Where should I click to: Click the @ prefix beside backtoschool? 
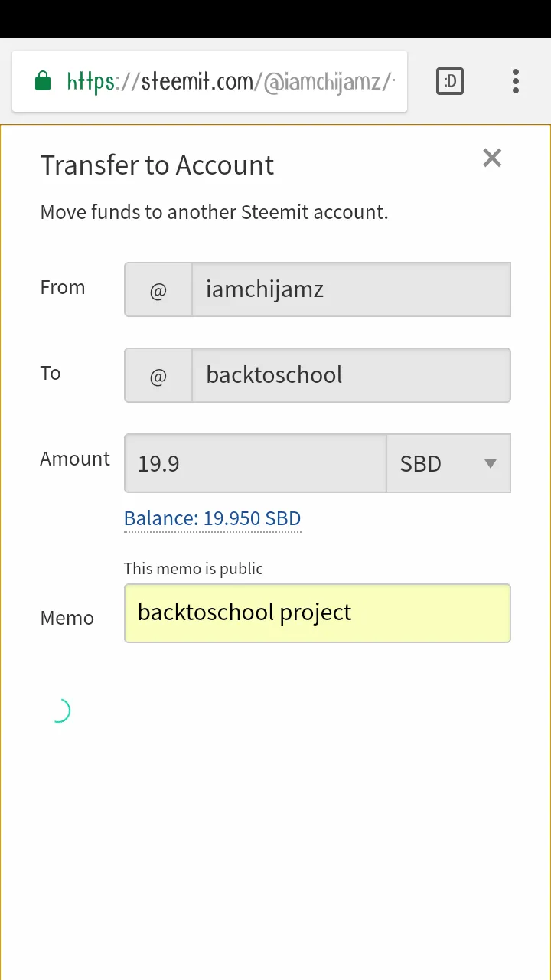tap(158, 375)
